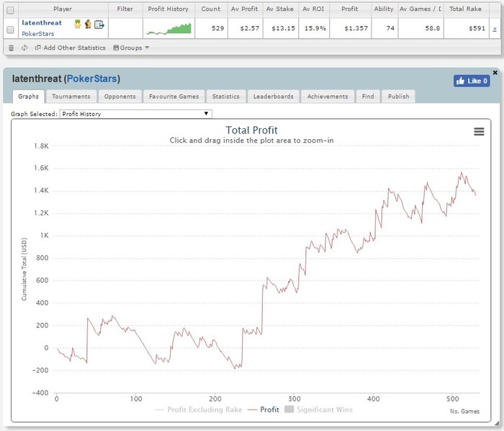The width and height of the screenshot is (504, 431).
Task: Tick the checkbox for latenthreat row
Action: point(10,30)
